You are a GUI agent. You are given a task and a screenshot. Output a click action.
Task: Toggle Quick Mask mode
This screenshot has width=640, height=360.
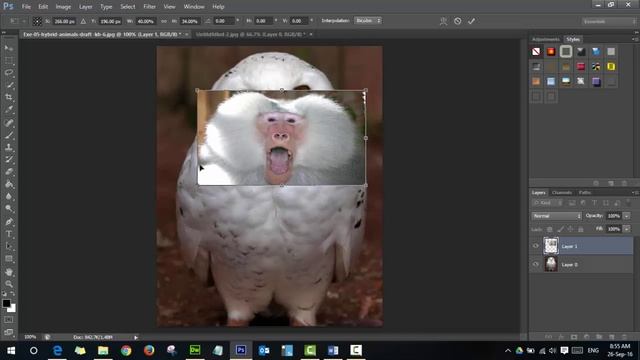pyautogui.click(x=9, y=320)
